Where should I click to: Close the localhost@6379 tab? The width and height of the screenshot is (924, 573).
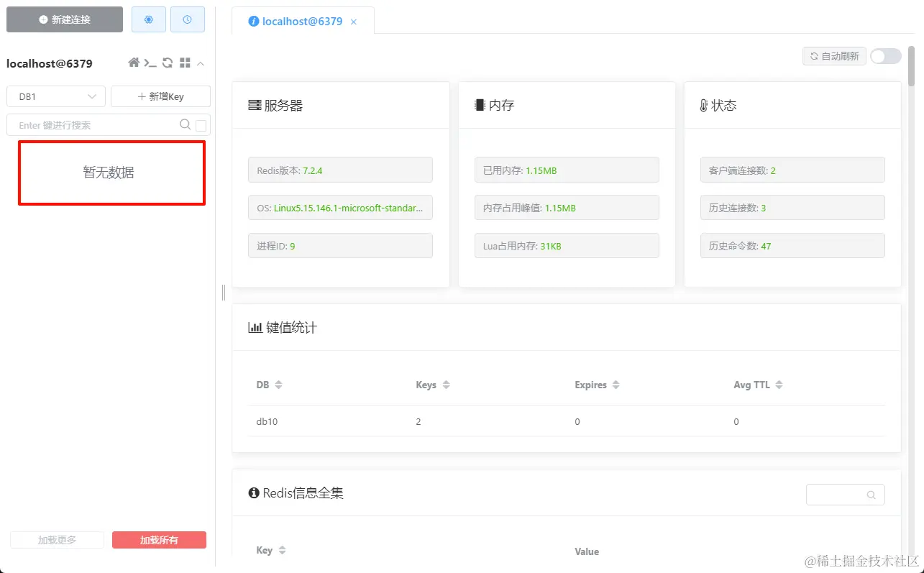pos(354,22)
